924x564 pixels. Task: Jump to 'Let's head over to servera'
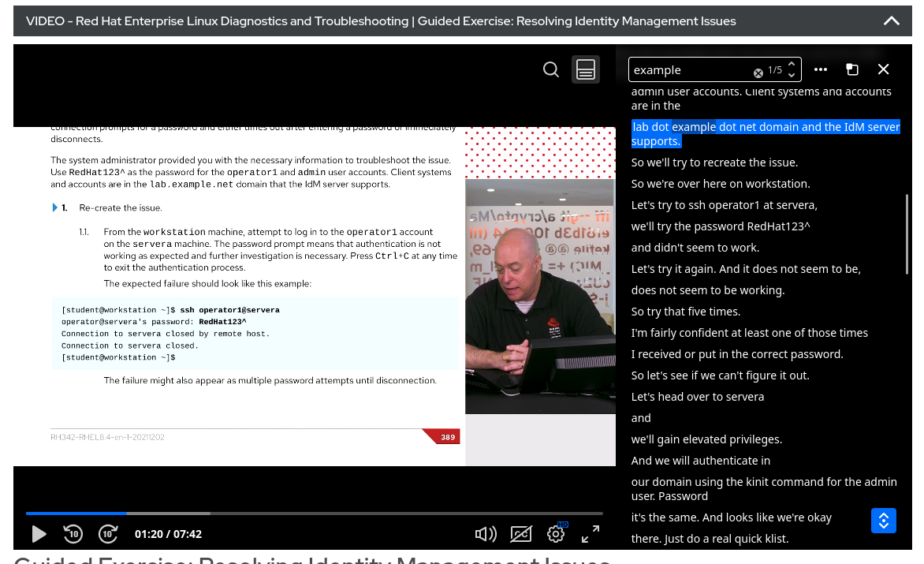point(697,396)
